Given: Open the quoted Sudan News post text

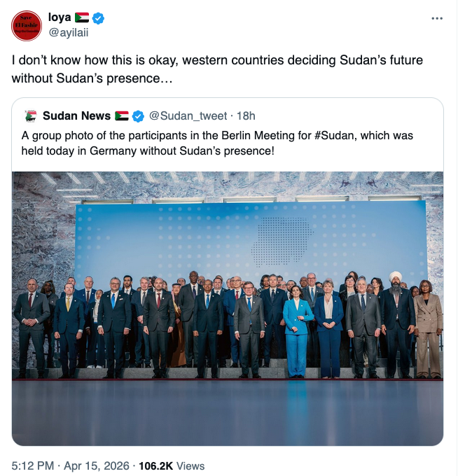Looking at the screenshot, I should [x=210, y=142].
